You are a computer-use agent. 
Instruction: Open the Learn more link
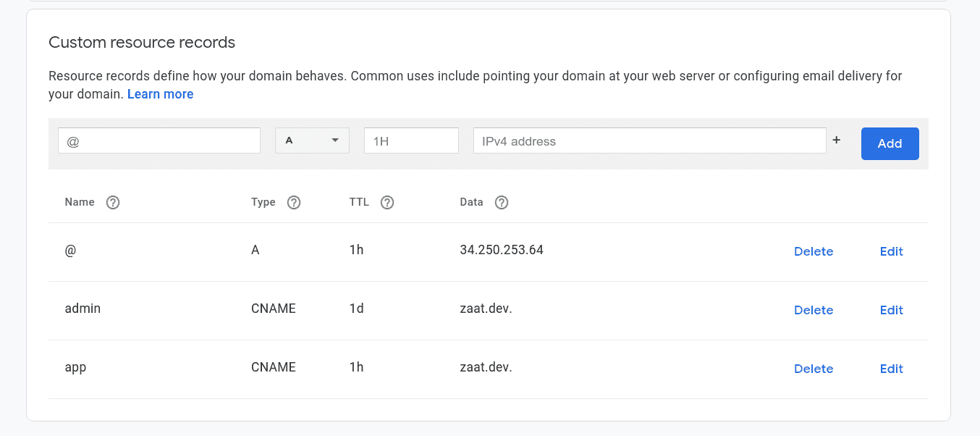tap(160, 94)
